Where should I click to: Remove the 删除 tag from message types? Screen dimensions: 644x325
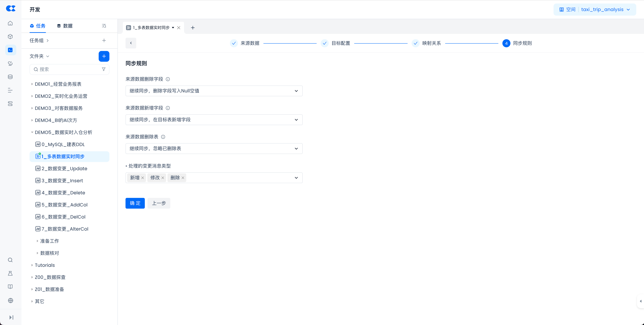pyautogui.click(x=183, y=178)
